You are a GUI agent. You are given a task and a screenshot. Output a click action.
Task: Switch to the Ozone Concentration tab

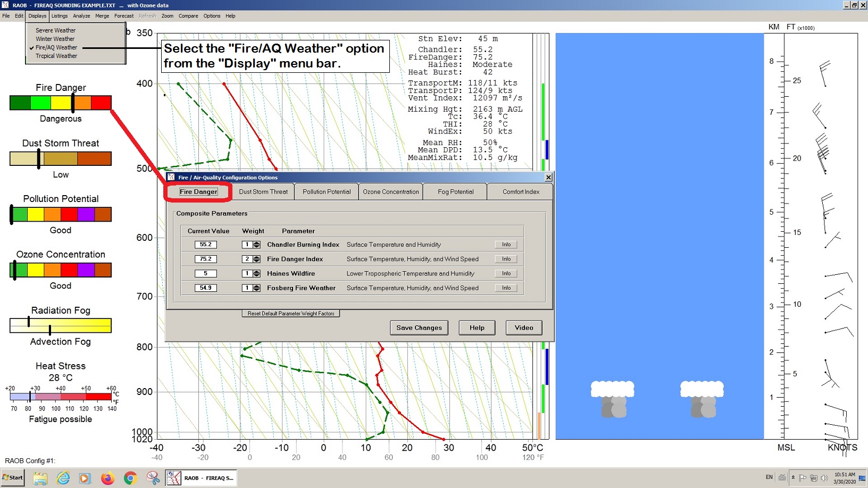[x=391, y=192]
